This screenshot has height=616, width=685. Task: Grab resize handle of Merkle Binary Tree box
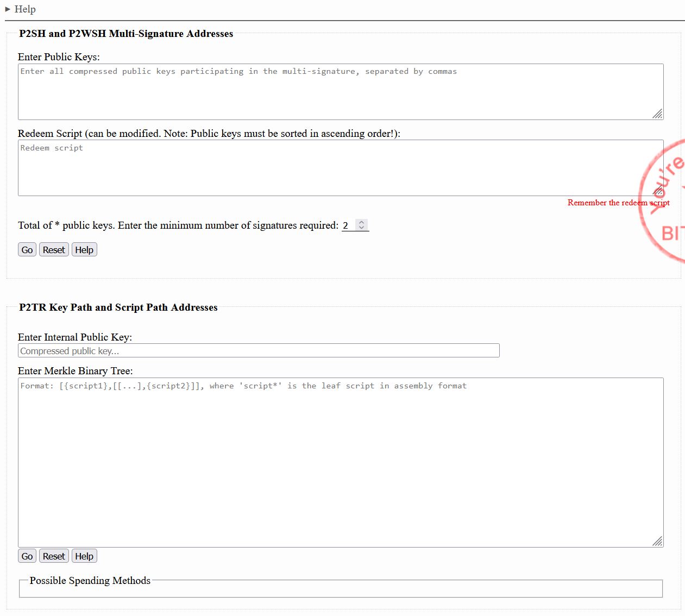[657, 541]
